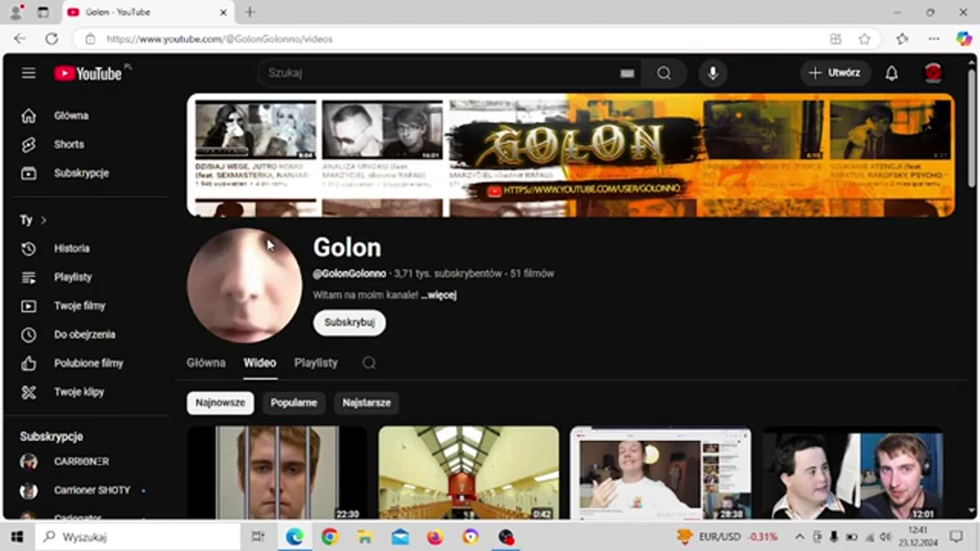Screen dimensions: 980x551
Task: Sort videos by Najstarsze
Action: coord(367,403)
